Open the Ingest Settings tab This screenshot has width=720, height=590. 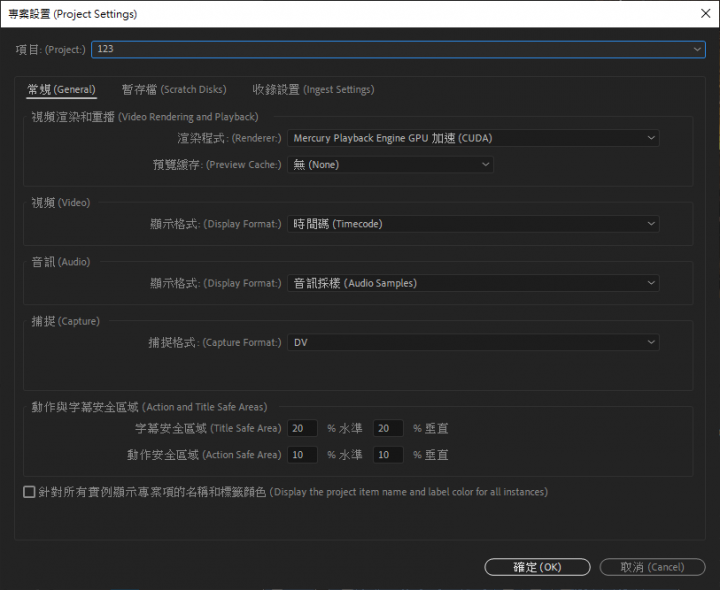pos(313,90)
